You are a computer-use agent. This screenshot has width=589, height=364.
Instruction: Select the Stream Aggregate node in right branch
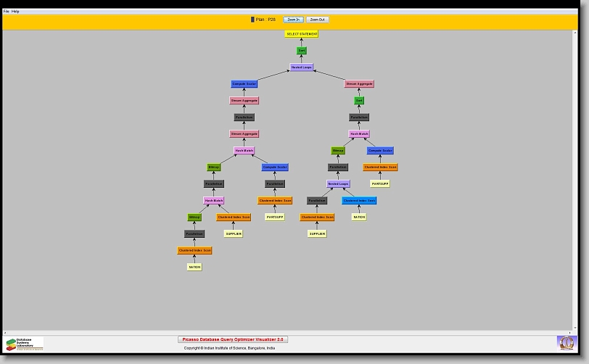coord(359,84)
